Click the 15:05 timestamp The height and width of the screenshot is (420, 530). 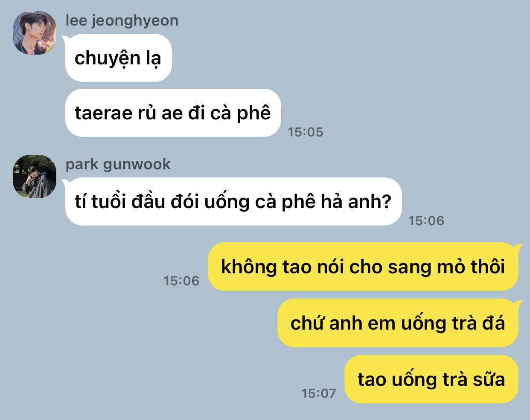tap(306, 132)
